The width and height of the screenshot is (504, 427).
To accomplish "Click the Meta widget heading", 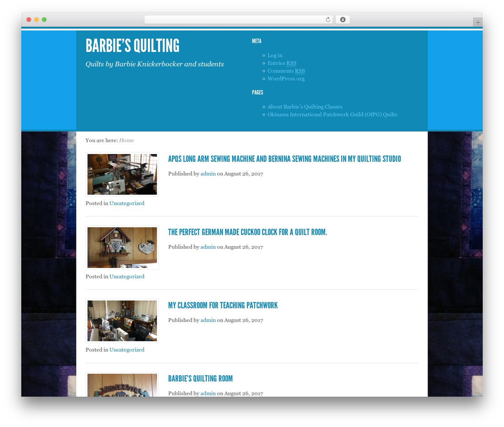I will click(x=257, y=41).
